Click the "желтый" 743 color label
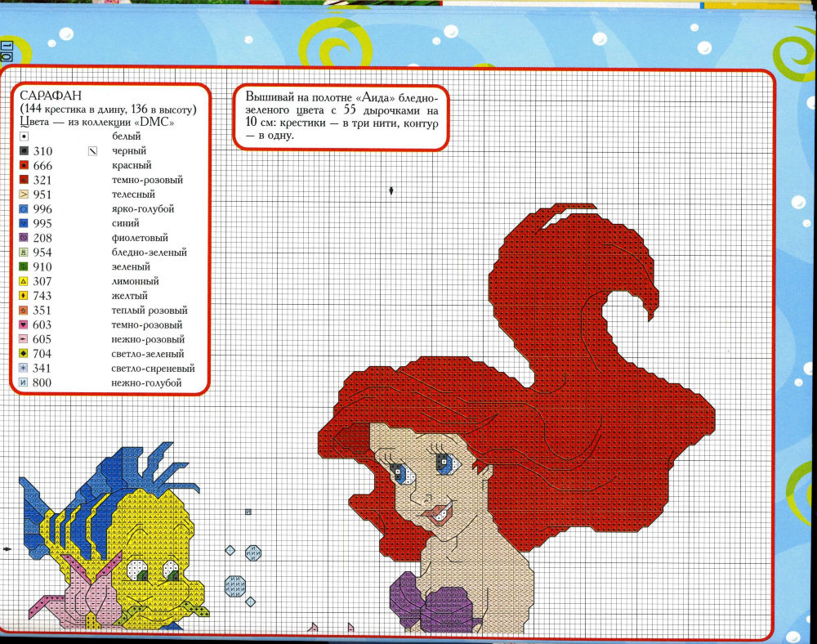The width and height of the screenshot is (817, 644). coord(129,296)
